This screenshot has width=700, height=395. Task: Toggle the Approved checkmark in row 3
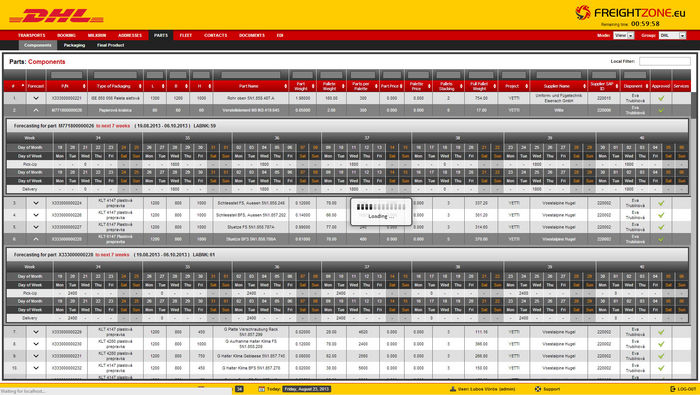point(661,203)
